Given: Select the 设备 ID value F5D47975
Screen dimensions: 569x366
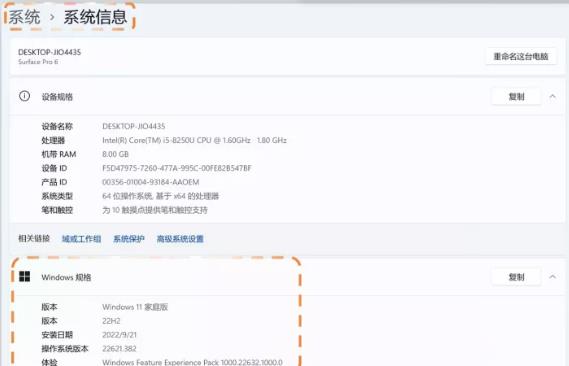Looking at the screenshot, I should (177, 168).
